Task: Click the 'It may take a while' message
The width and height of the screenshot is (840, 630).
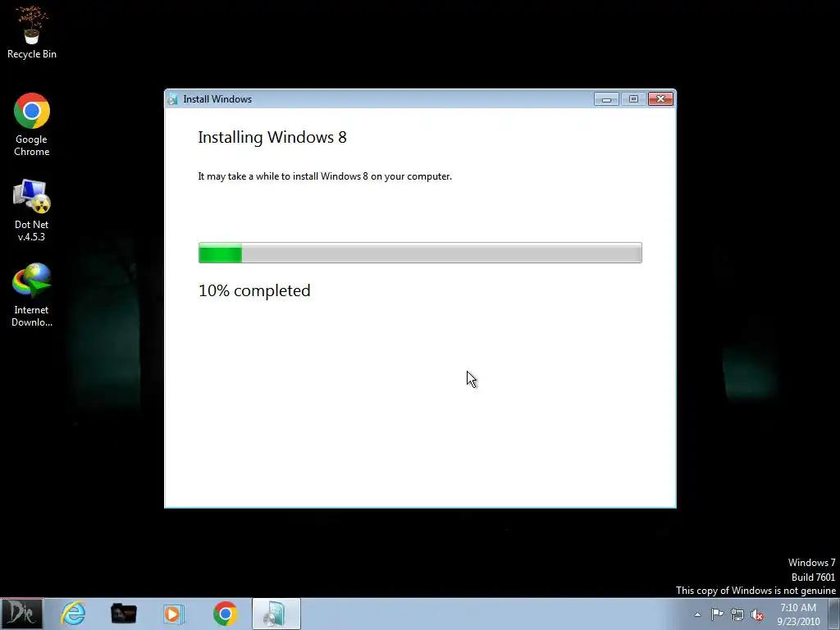Action: pyautogui.click(x=325, y=177)
